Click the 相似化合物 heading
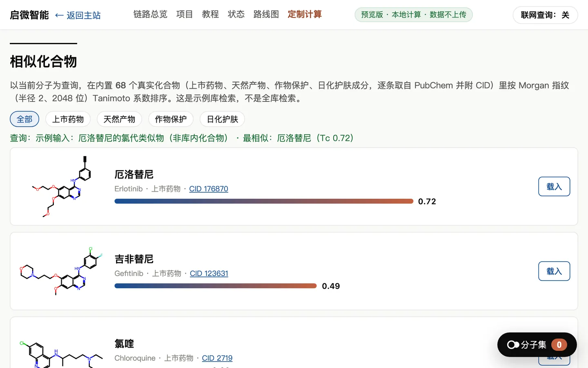This screenshot has width=588, height=368. point(43,62)
